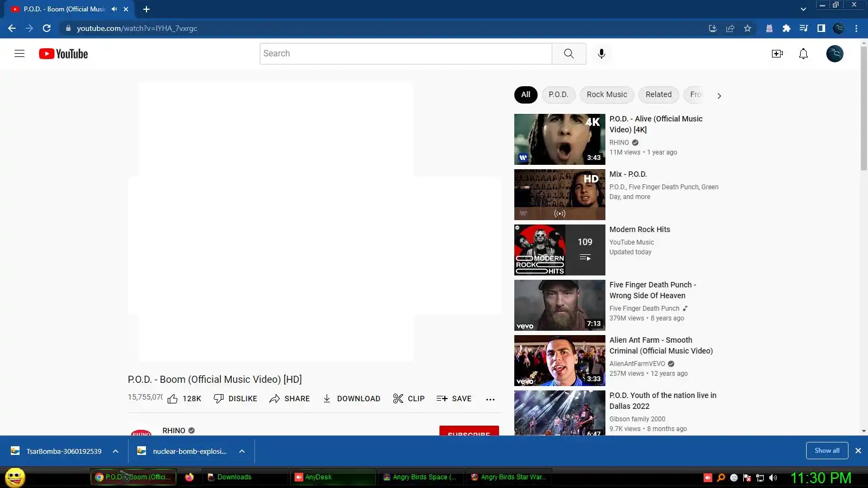Go back to the previous page

click(x=12, y=28)
